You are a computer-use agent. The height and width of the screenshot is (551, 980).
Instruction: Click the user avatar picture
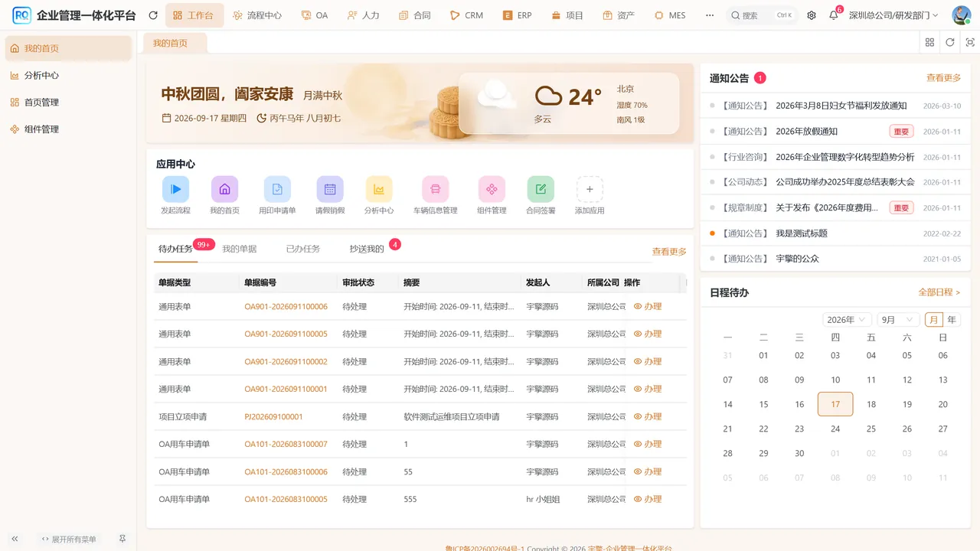[x=961, y=15]
